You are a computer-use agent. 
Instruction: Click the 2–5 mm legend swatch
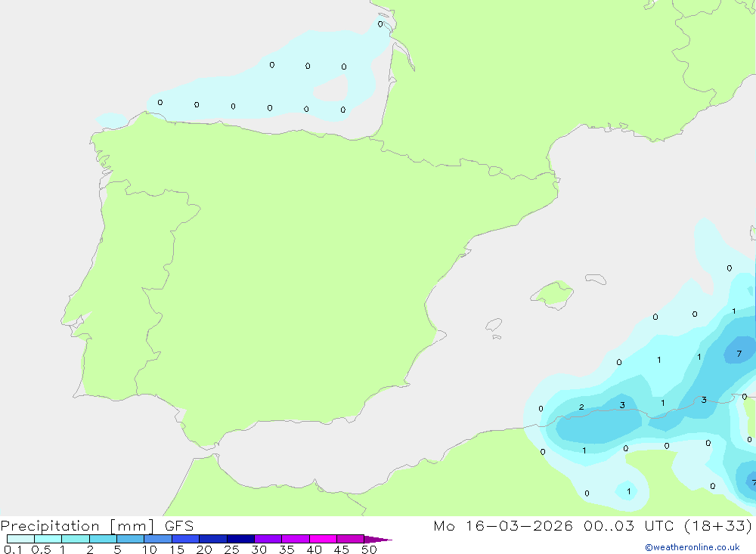tap(103, 539)
